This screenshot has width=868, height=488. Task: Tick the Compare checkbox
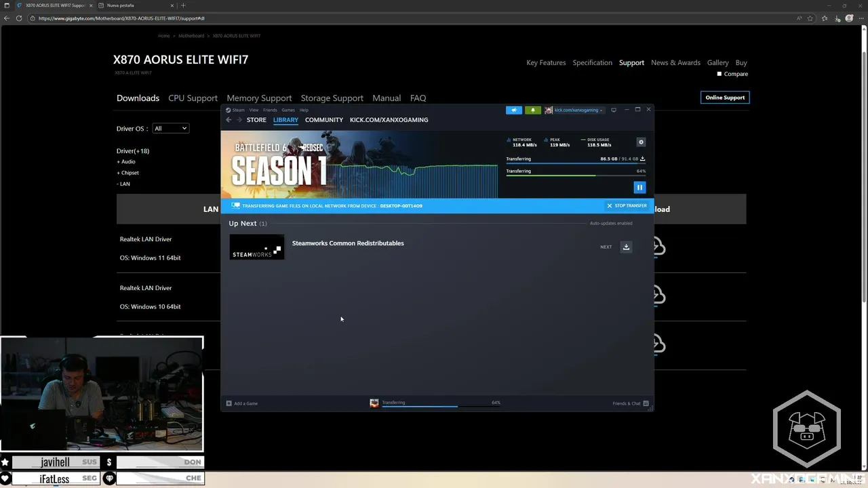pos(719,74)
